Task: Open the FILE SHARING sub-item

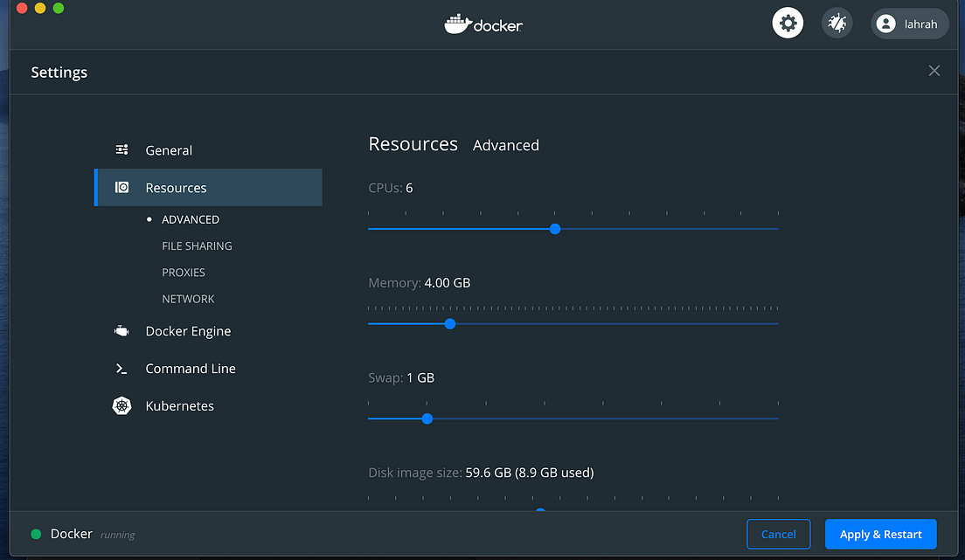Action: [x=197, y=246]
